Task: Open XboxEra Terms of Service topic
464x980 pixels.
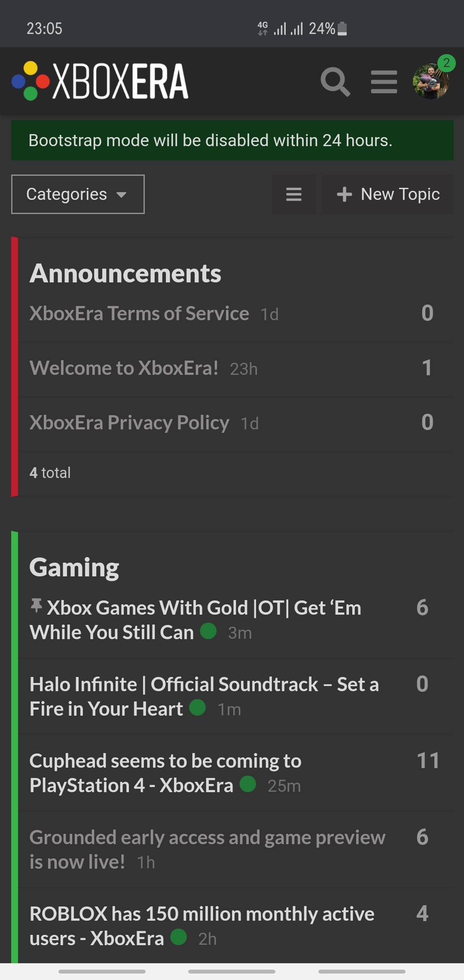Action: [139, 313]
